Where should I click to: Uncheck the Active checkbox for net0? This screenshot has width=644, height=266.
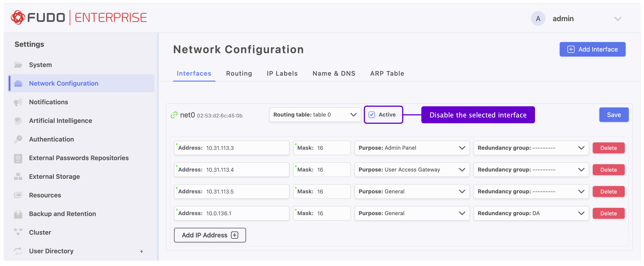(372, 115)
